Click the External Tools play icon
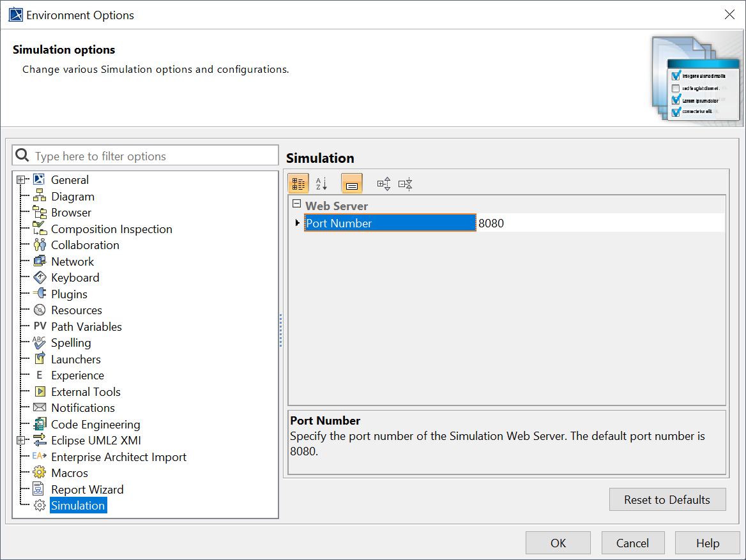The image size is (746, 560). (40, 391)
